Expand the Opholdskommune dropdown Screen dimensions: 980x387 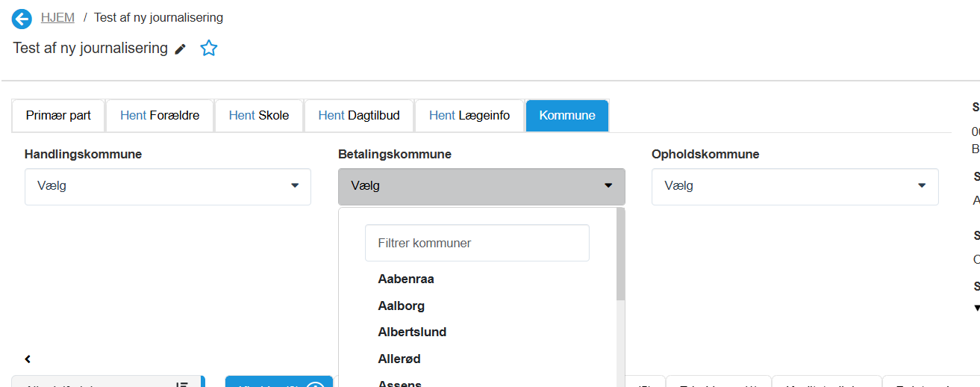[795, 186]
